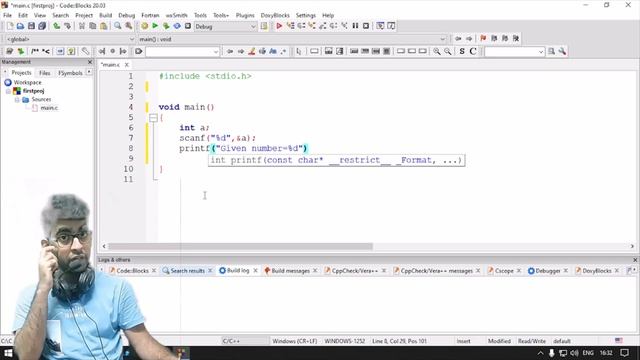Start debugging with red play icon

pyautogui.click(x=279, y=26)
